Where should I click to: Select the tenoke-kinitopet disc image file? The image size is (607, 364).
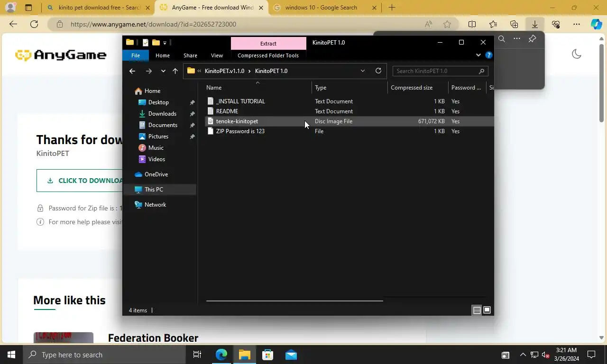coord(237,121)
